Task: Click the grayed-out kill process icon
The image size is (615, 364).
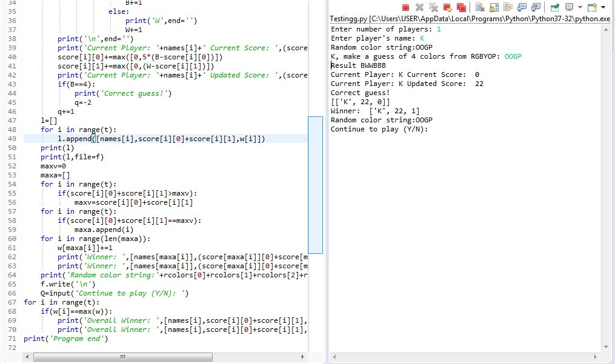Action: coord(434,7)
